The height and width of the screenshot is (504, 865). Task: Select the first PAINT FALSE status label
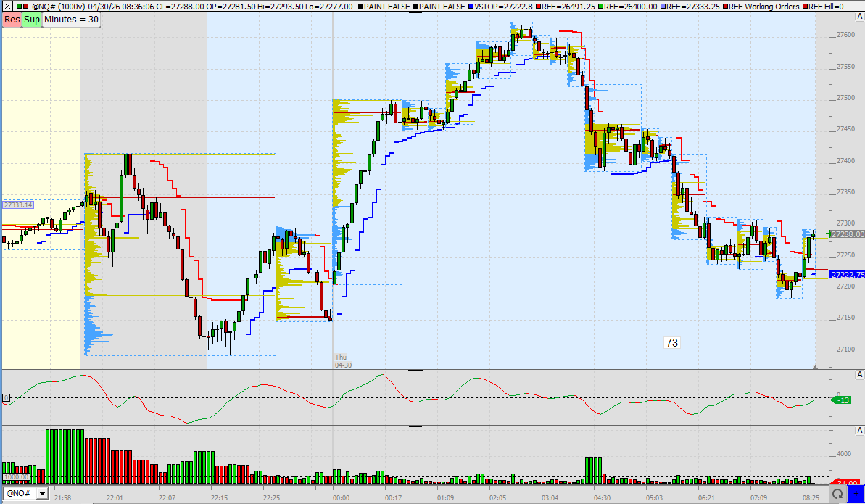pos(386,7)
